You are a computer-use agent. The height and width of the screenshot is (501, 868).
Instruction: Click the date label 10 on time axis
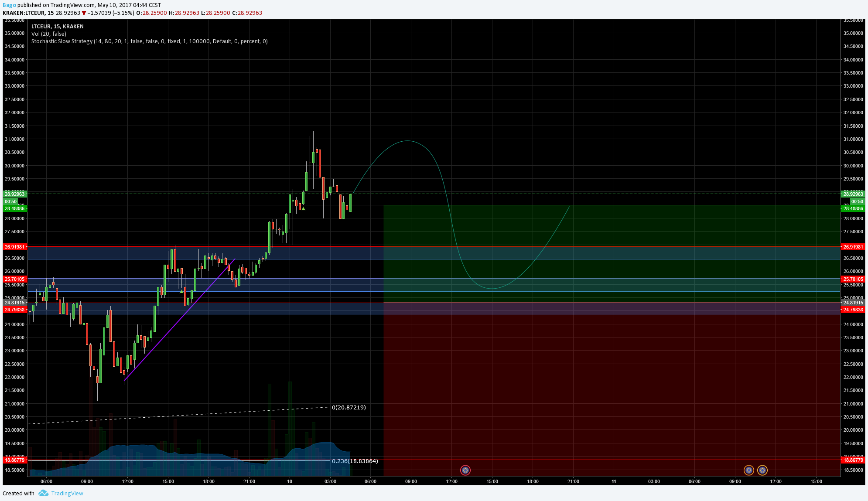(290, 481)
